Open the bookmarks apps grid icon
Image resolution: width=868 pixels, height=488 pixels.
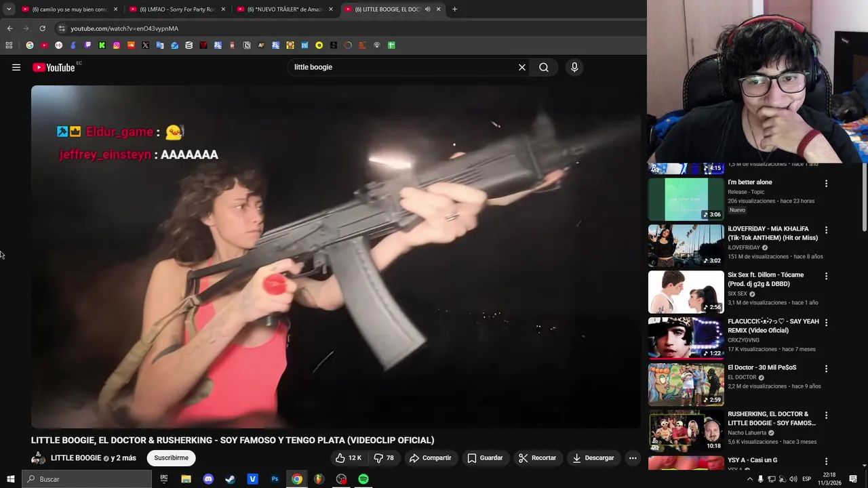tap(9, 45)
